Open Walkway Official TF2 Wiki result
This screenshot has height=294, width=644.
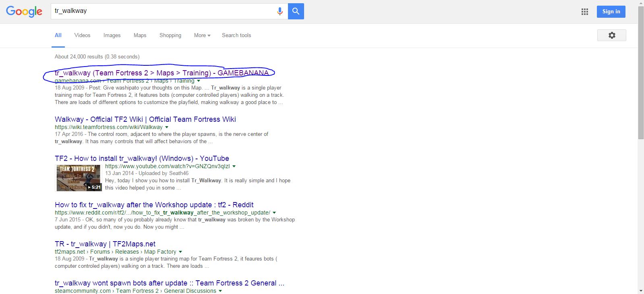coord(145,119)
